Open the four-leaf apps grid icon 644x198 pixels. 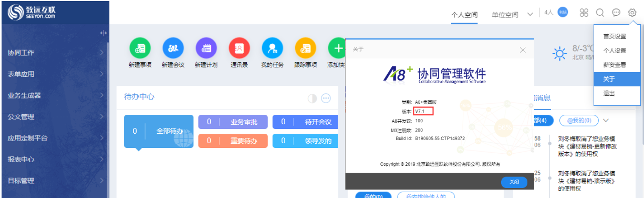(x=584, y=13)
